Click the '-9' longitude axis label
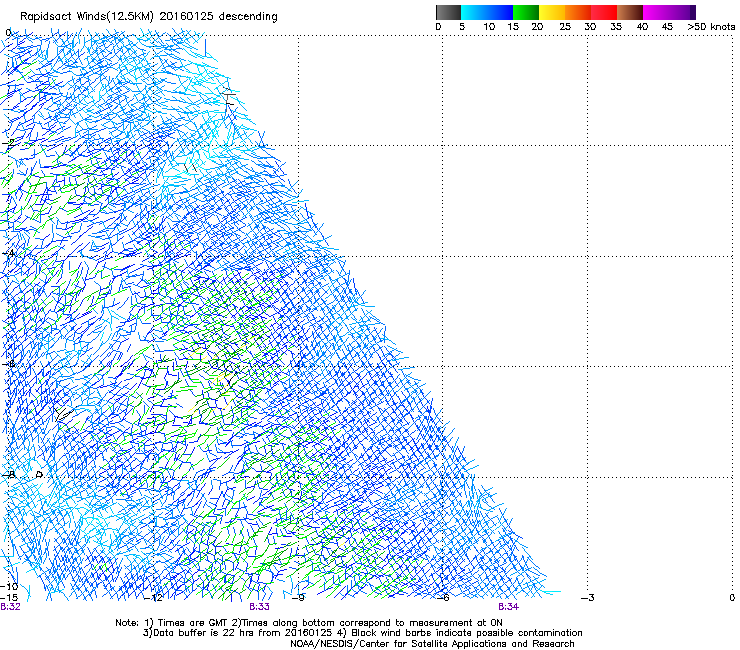The image size is (740, 650). (298, 598)
